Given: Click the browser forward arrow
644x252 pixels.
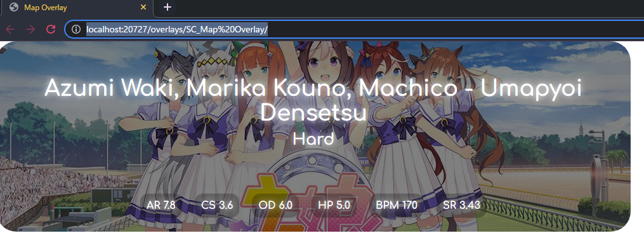Looking at the screenshot, I should [x=30, y=29].
